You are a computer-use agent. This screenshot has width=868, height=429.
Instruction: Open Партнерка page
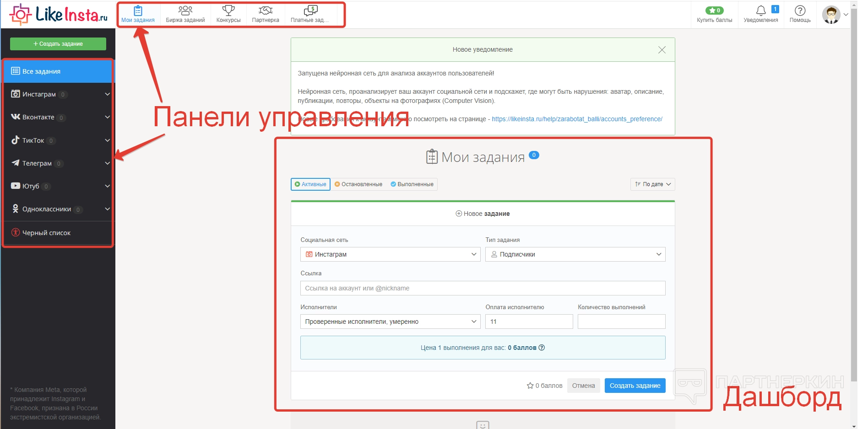pyautogui.click(x=266, y=14)
